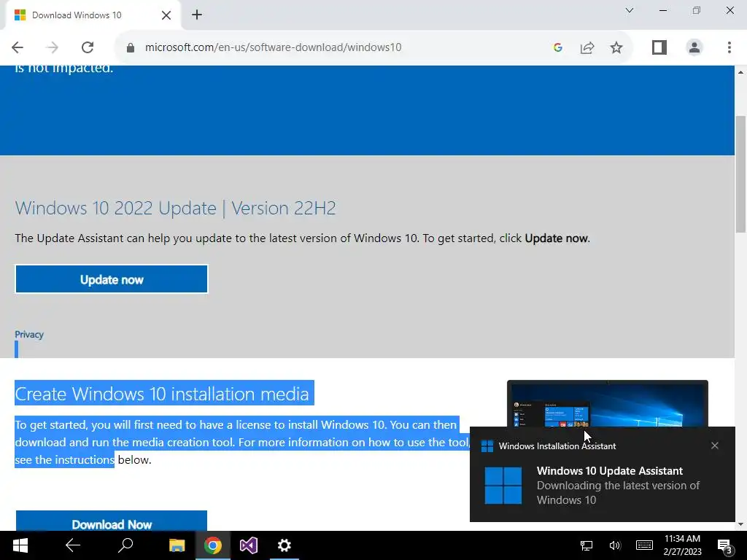Click the Windows logo in notification

point(503,485)
